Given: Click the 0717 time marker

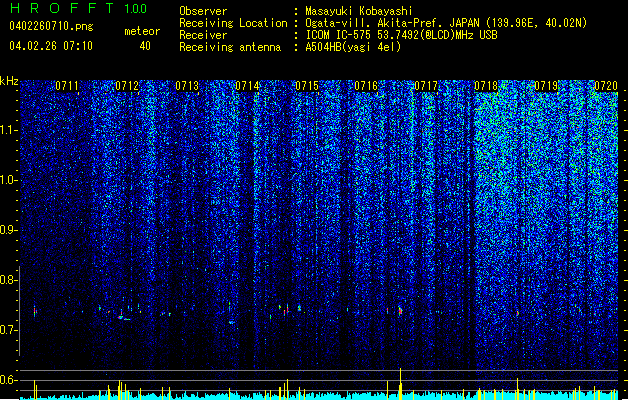Looking at the screenshot, I should [426, 86].
